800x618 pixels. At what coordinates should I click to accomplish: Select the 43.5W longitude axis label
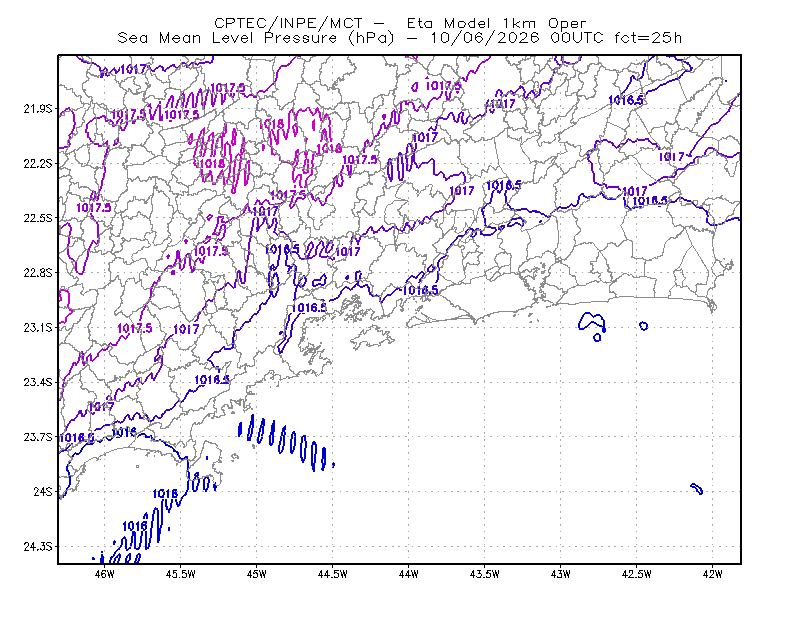485,574
